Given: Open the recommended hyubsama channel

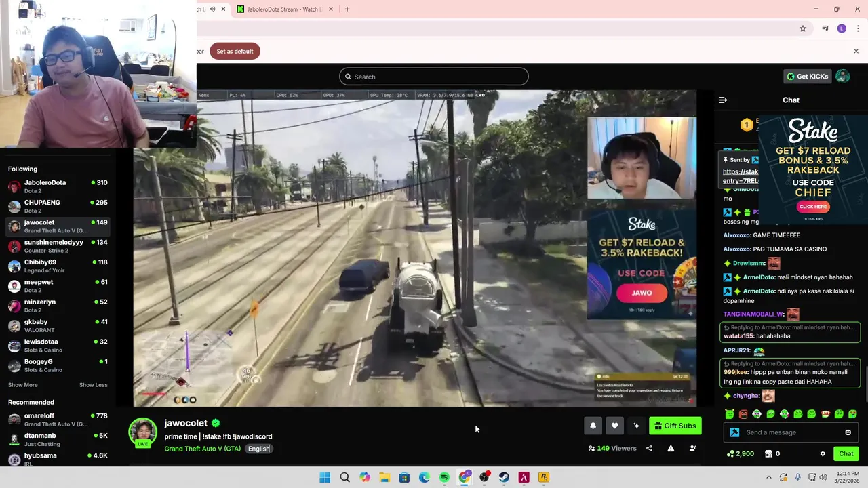Looking at the screenshot, I should [x=58, y=459].
